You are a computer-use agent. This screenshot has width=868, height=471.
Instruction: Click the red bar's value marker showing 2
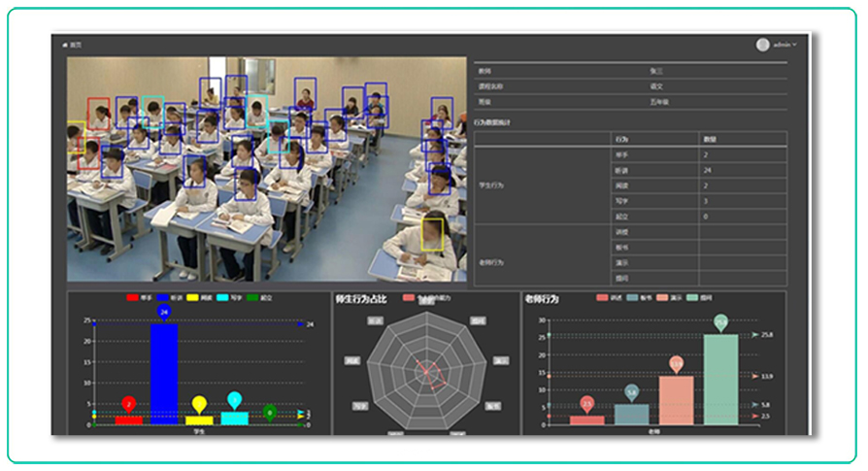point(128,403)
